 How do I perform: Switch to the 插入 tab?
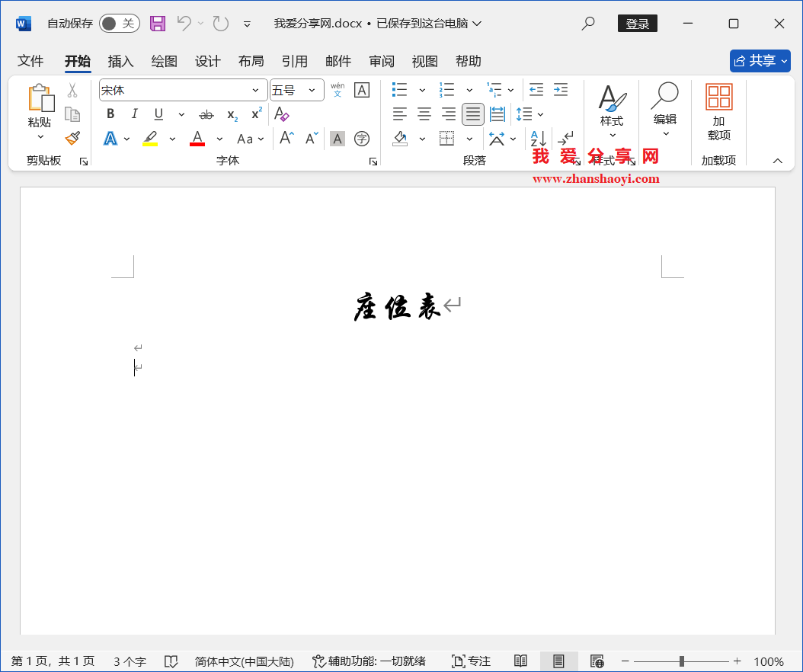pos(121,61)
